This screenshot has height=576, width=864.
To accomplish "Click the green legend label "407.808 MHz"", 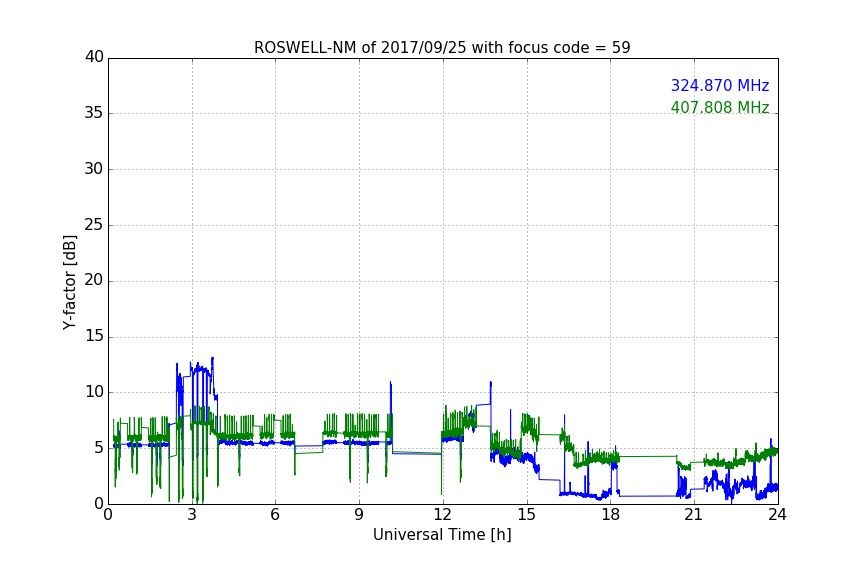I will click(x=720, y=107).
